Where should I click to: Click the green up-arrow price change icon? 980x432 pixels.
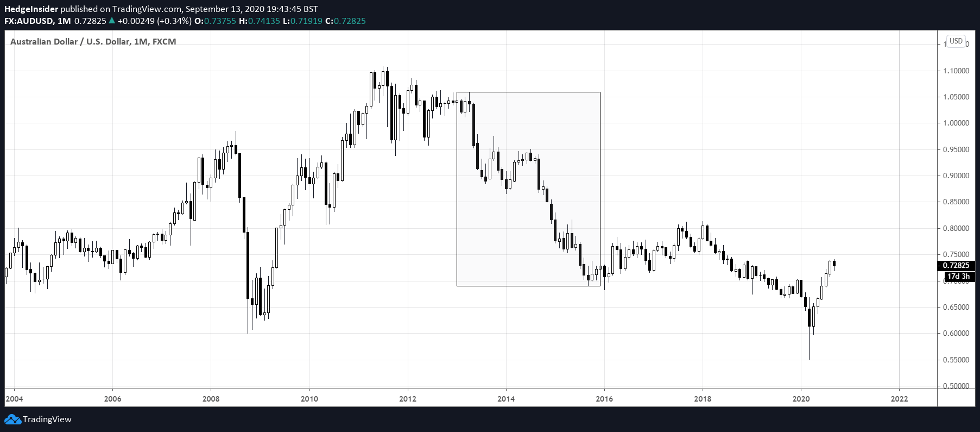tap(112, 21)
